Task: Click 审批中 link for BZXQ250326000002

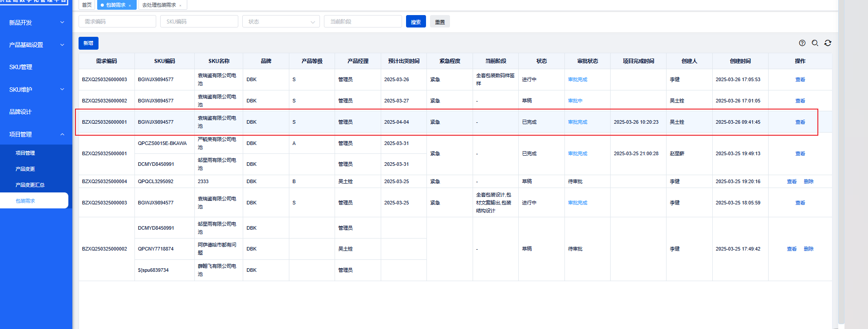Action: [575, 101]
